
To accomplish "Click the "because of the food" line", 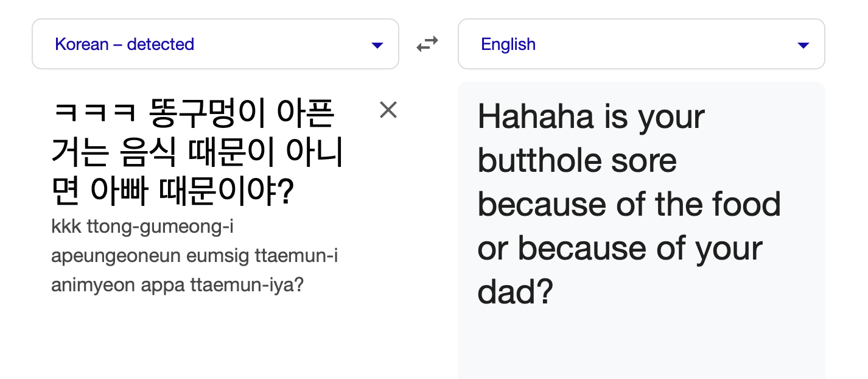I will (629, 204).
